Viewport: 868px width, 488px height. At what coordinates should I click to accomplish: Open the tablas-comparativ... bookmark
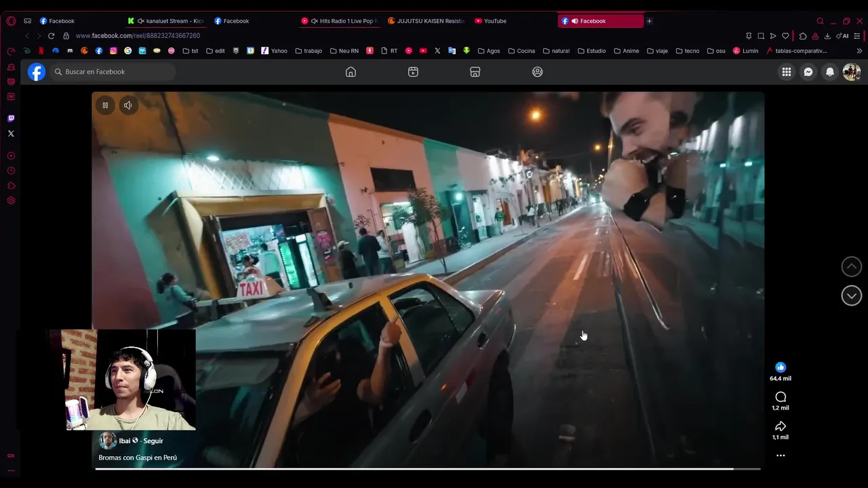tap(797, 51)
